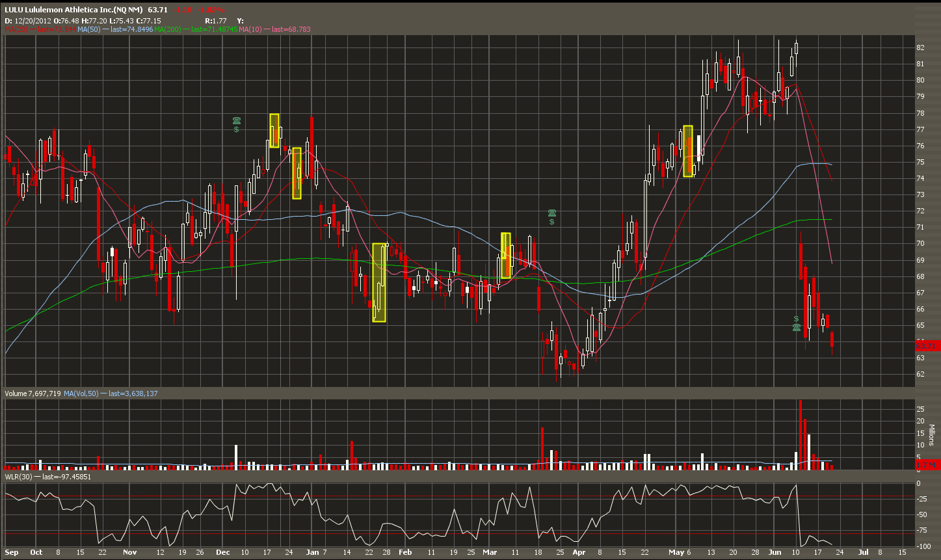Click the range value R:1.77
Viewport: 941px width, 560px height.
[215, 21]
